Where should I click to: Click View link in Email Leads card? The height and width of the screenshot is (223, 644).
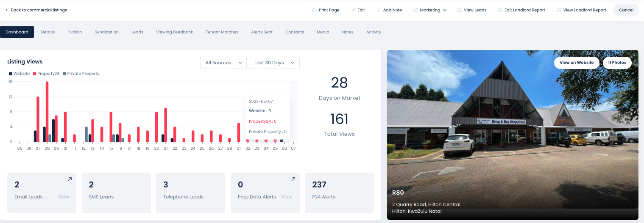(x=64, y=197)
